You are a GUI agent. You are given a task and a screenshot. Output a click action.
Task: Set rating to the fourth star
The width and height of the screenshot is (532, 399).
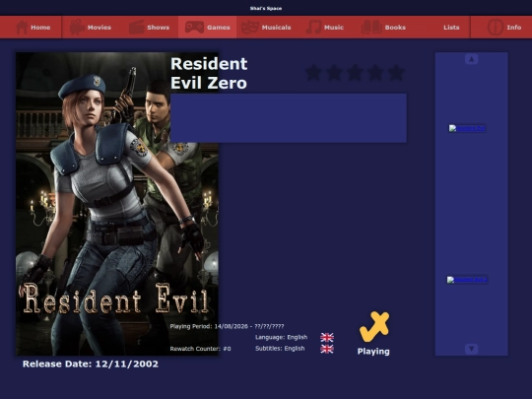coord(375,73)
